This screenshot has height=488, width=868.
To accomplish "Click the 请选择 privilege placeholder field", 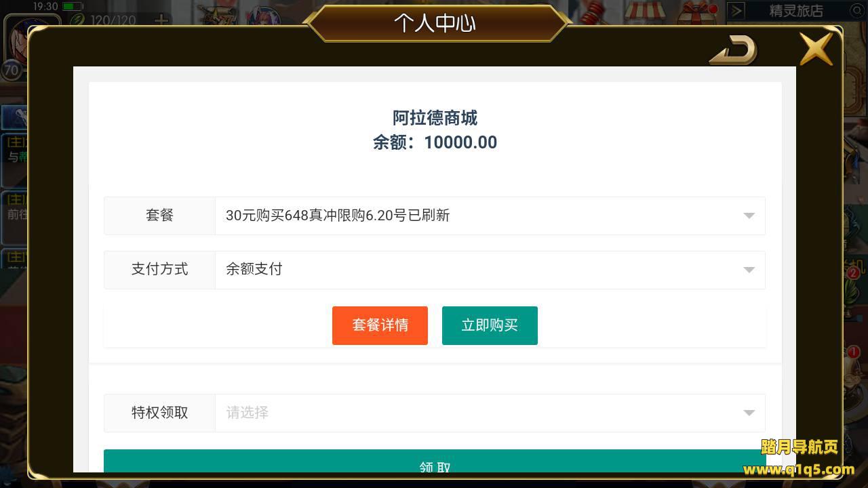I will 490,413.
